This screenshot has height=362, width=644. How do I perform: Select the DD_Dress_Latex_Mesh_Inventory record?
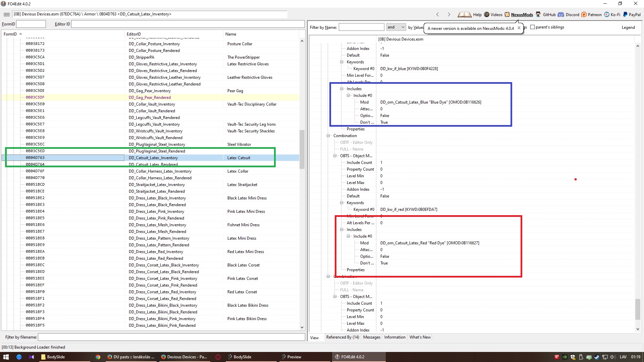coord(150,225)
